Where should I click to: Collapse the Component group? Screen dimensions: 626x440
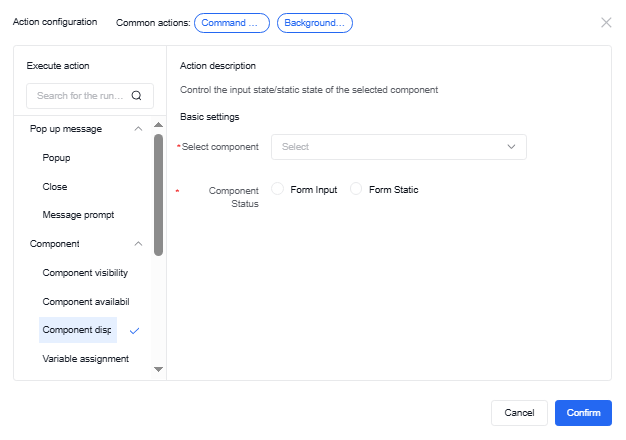[x=138, y=244]
